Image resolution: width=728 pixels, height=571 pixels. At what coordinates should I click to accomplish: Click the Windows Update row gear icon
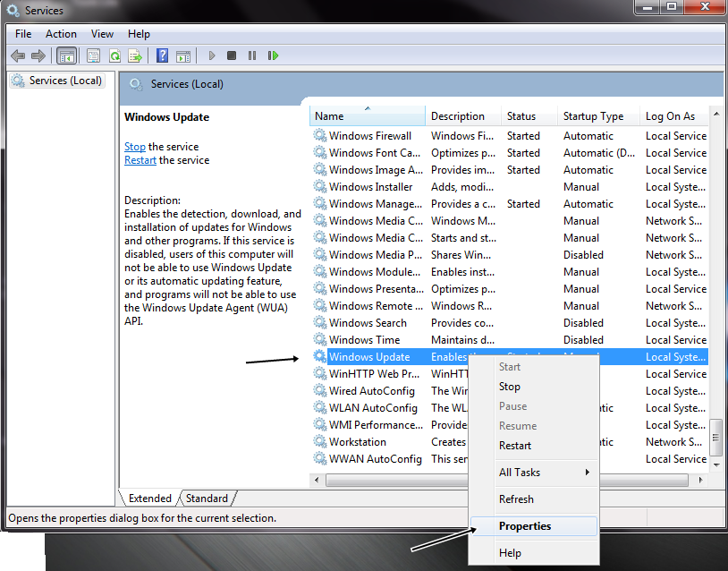319,356
